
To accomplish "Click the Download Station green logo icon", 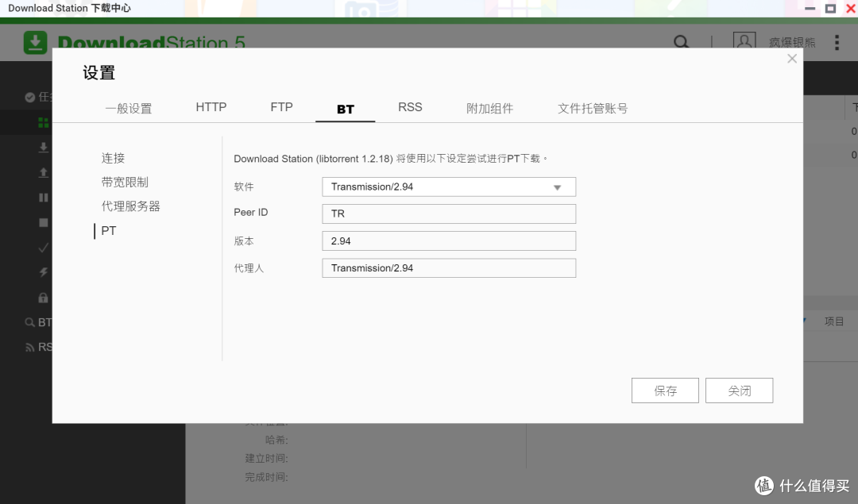I will [35, 42].
